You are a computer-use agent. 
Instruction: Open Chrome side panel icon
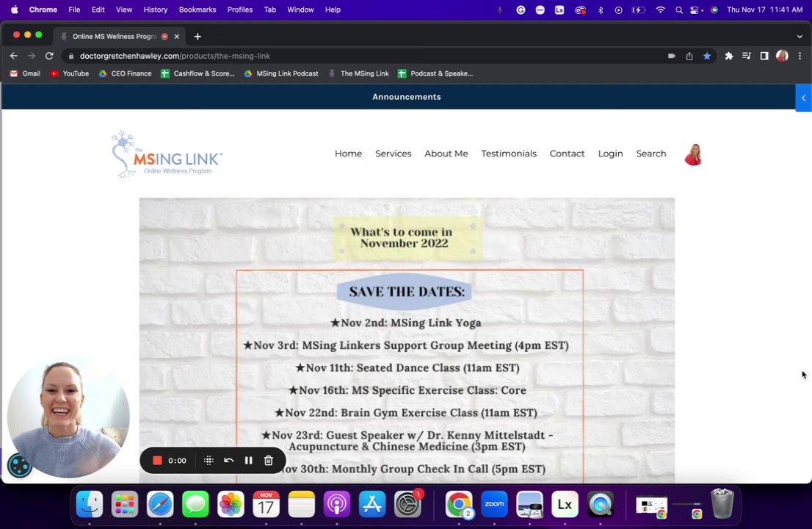click(x=764, y=56)
